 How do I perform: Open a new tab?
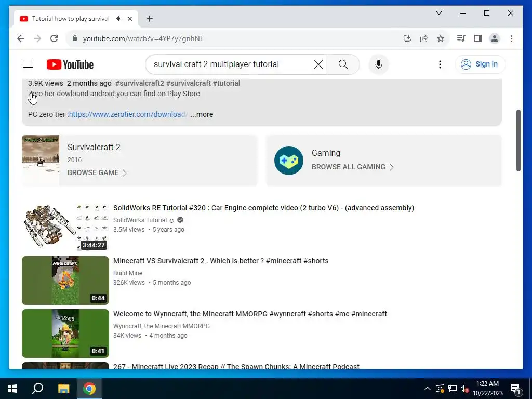[150, 19]
